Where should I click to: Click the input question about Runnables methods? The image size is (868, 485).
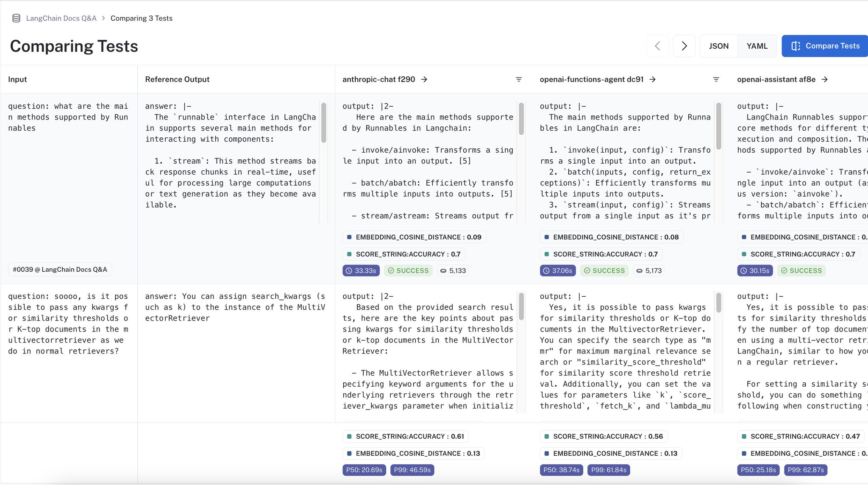tap(68, 117)
